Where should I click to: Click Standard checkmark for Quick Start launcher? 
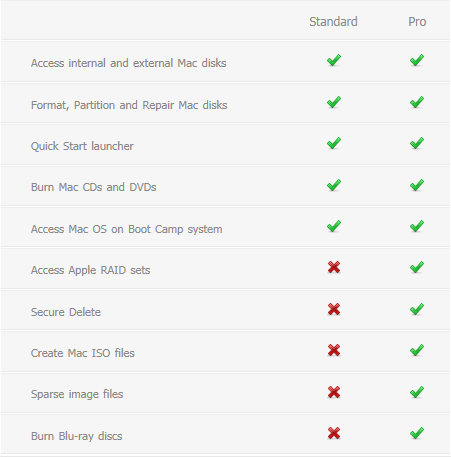click(334, 143)
